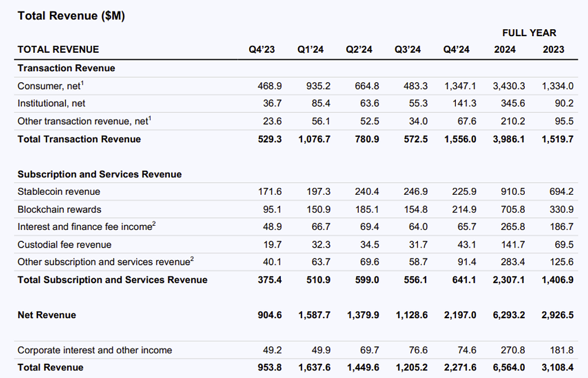Click the FULL YEAR heading
Viewport: 588px width, 378px height.
point(529,33)
